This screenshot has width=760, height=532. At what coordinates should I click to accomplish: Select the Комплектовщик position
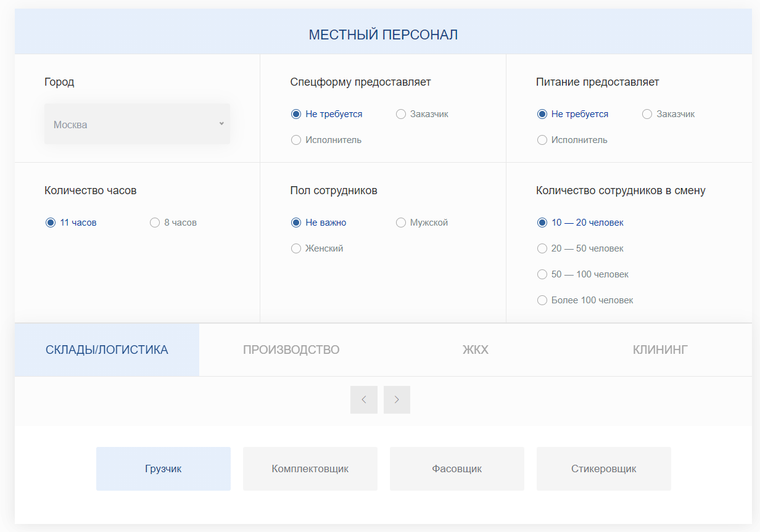(x=310, y=469)
